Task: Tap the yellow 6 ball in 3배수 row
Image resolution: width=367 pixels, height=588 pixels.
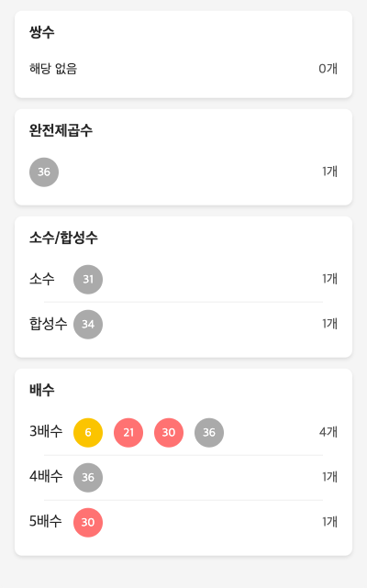Action: (88, 433)
